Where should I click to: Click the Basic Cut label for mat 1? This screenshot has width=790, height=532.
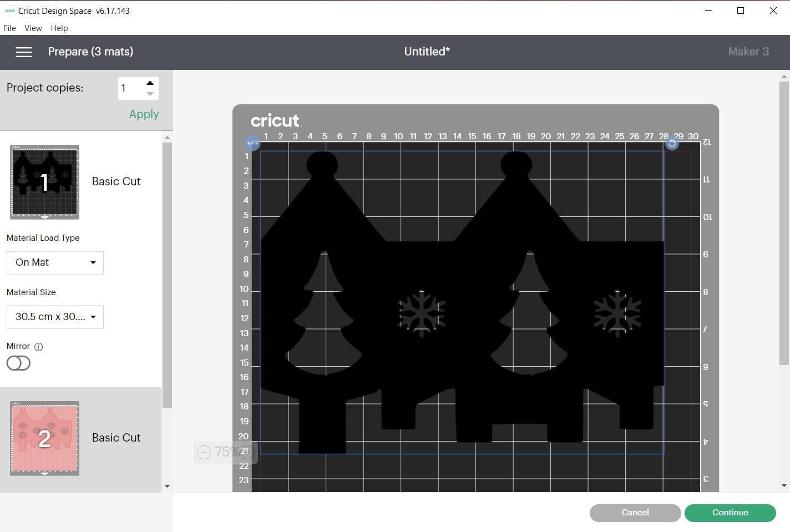pos(116,181)
